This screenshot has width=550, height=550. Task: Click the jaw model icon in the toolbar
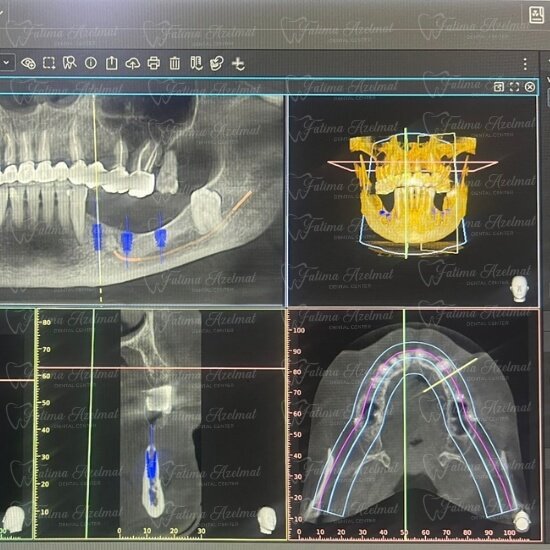pos(217,63)
